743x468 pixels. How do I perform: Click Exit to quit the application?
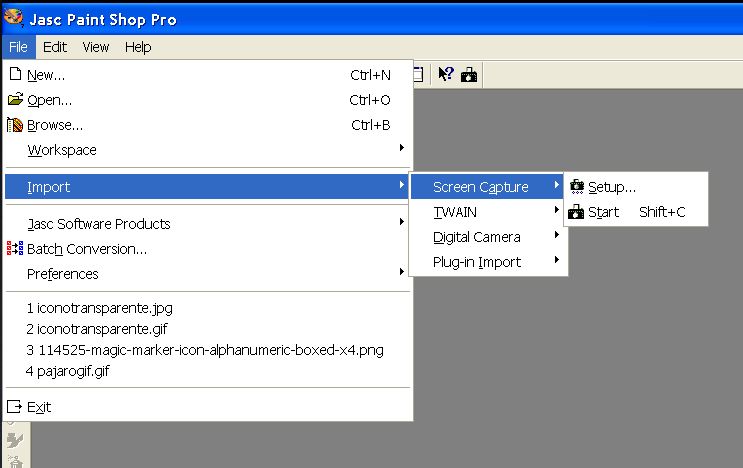pos(39,407)
